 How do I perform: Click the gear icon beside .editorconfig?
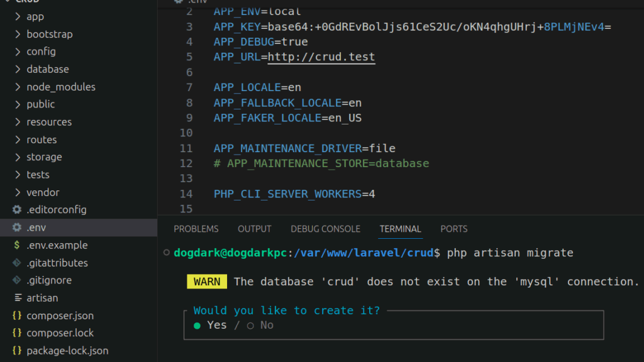17,210
